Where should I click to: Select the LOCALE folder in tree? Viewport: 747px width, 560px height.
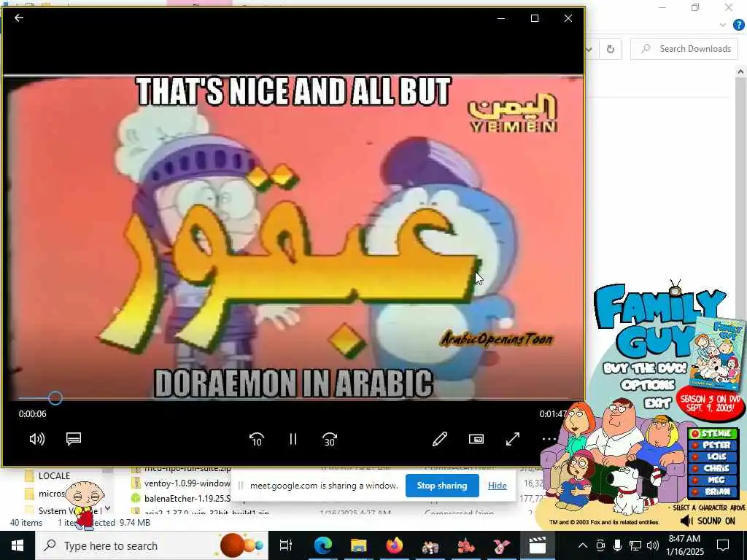(54, 475)
